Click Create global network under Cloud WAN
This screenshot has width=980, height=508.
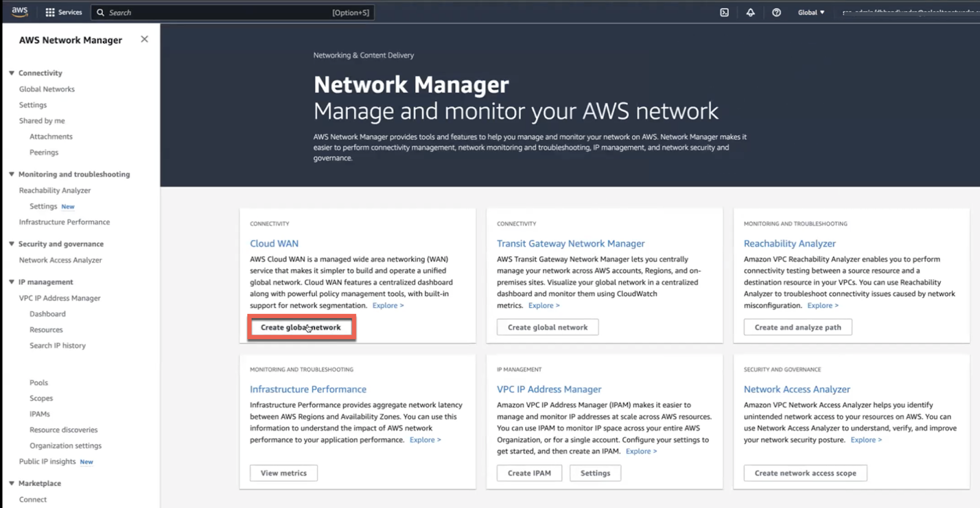[301, 327]
